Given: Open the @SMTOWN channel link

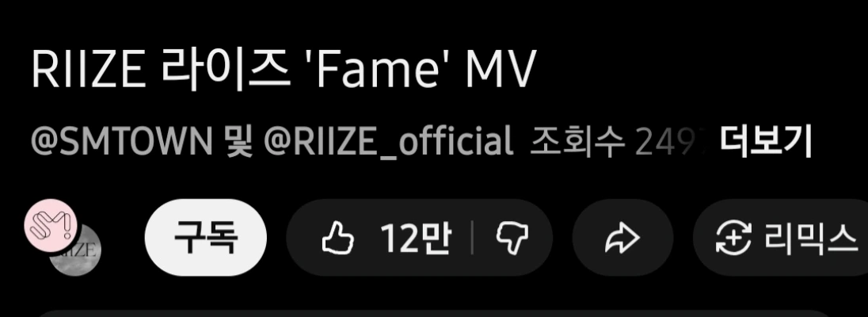Looking at the screenshot, I should pyautogui.click(x=121, y=142).
